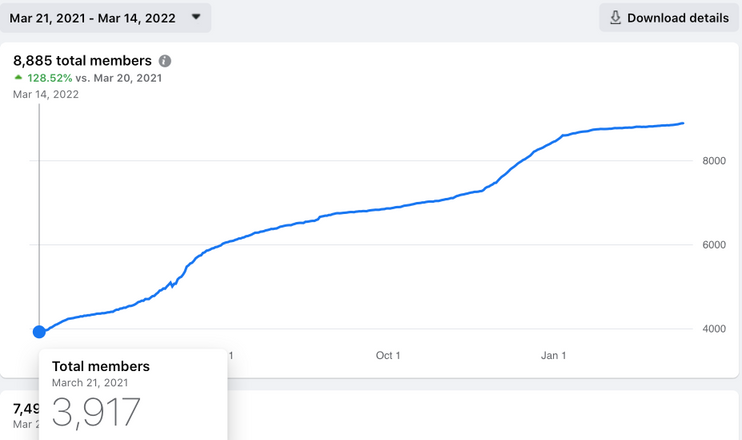Viewport: 742px width, 440px height.
Task: Click the March 21, 2021 date in the tooltip
Action: [x=89, y=382]
